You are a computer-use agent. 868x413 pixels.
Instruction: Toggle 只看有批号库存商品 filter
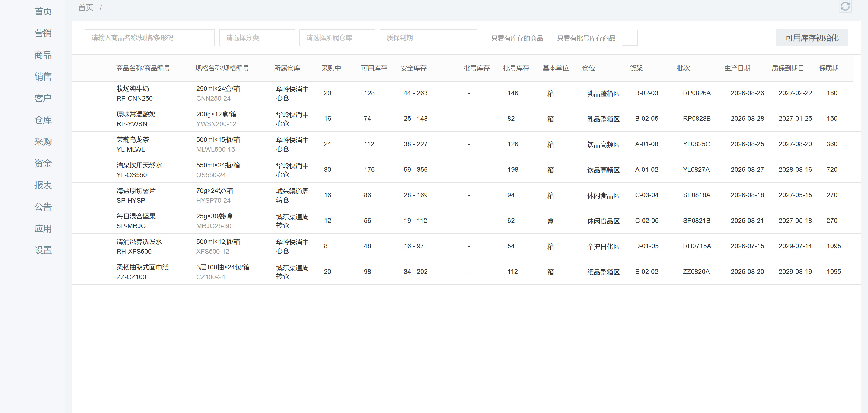coord(586,38)
